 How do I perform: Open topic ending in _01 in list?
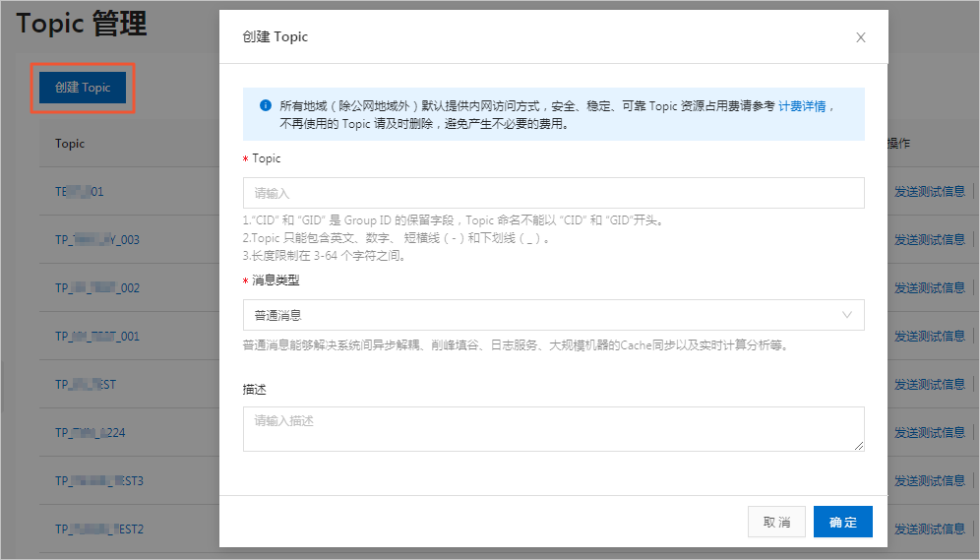tap(80, 192)
